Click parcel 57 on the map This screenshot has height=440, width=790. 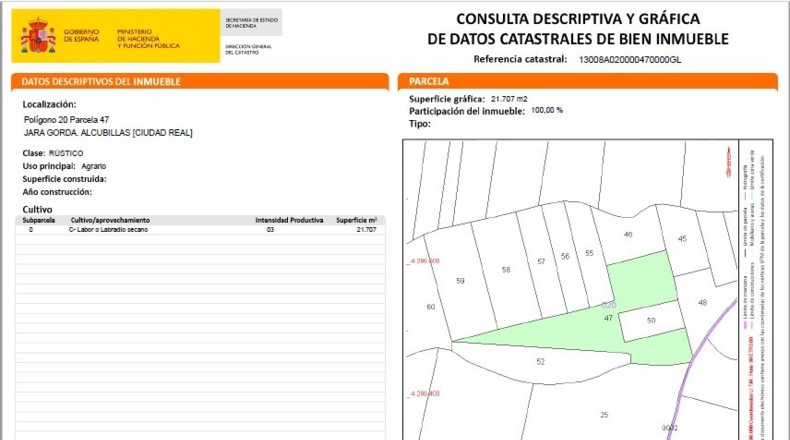tap(542, 262)
